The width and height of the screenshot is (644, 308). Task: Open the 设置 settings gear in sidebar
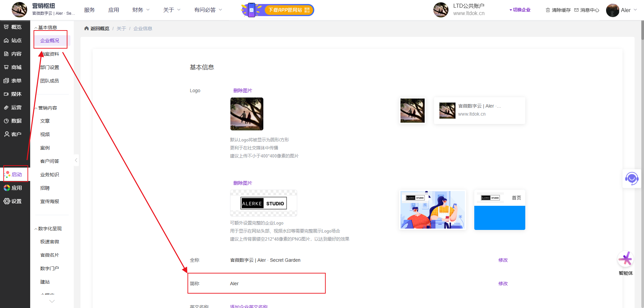point(7,201)
